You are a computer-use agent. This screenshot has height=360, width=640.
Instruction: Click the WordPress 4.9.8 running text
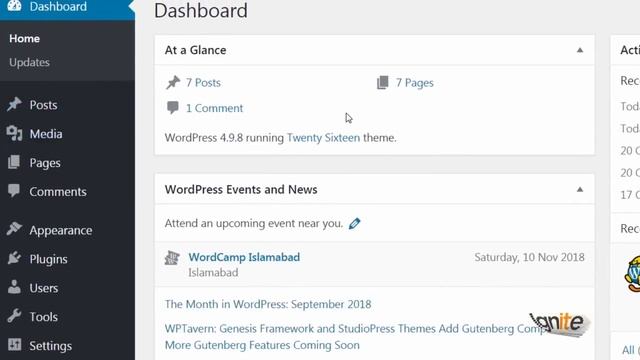click(224, 138)
